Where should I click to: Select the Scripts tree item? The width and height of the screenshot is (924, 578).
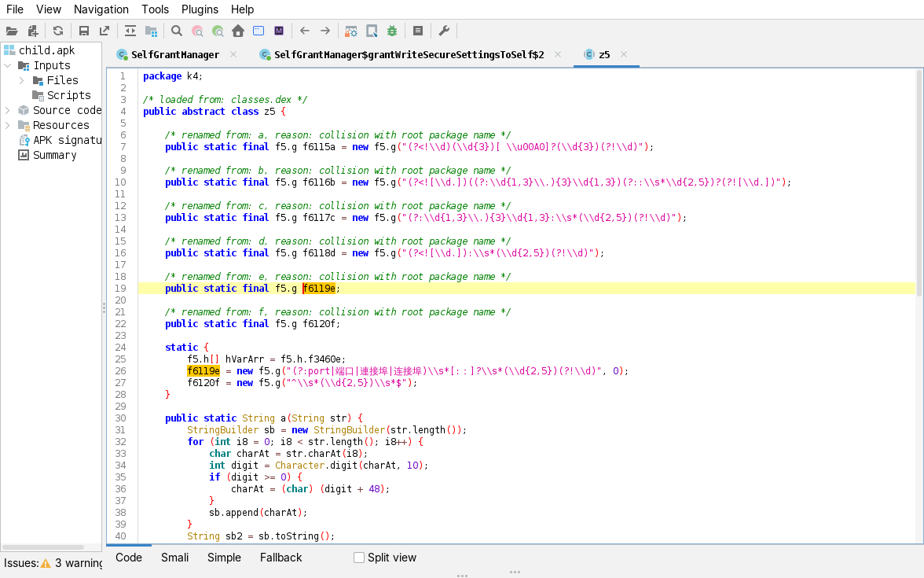[69, 95]
